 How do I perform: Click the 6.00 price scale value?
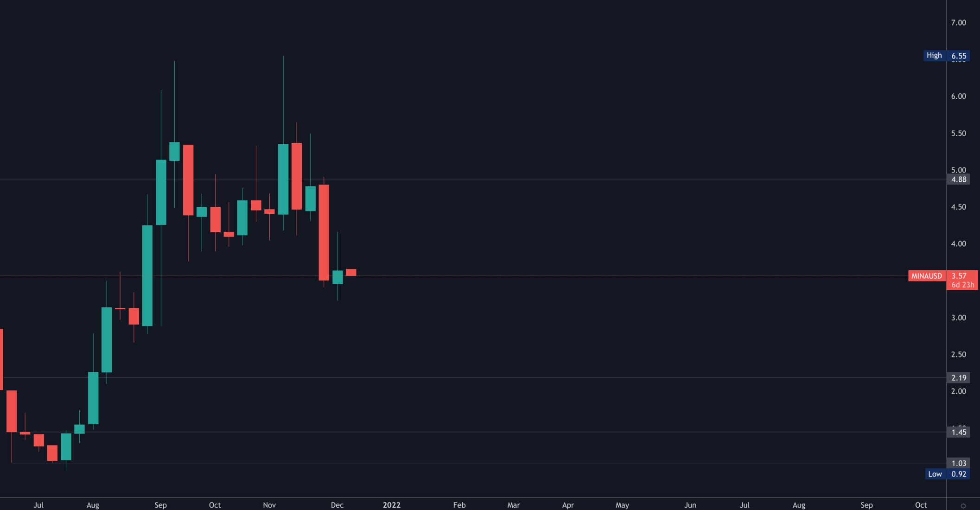958,96
